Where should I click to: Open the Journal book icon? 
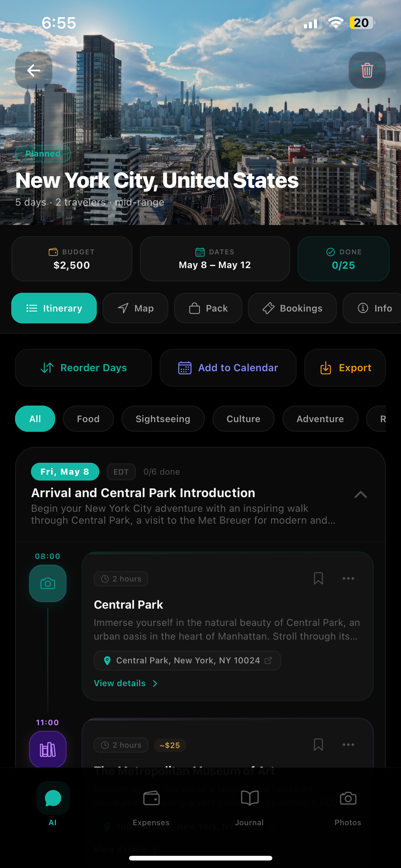pyautogui.click(x=250, y=799)
